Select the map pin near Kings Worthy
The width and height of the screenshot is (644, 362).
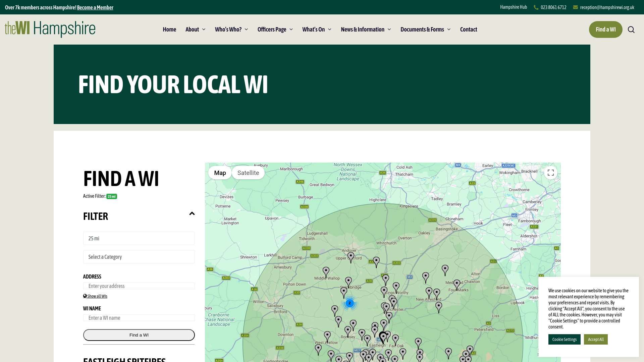tap(396, 287)
